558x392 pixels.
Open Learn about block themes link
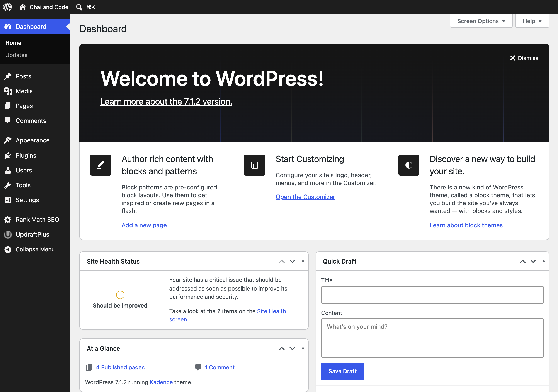click(466, 225)
